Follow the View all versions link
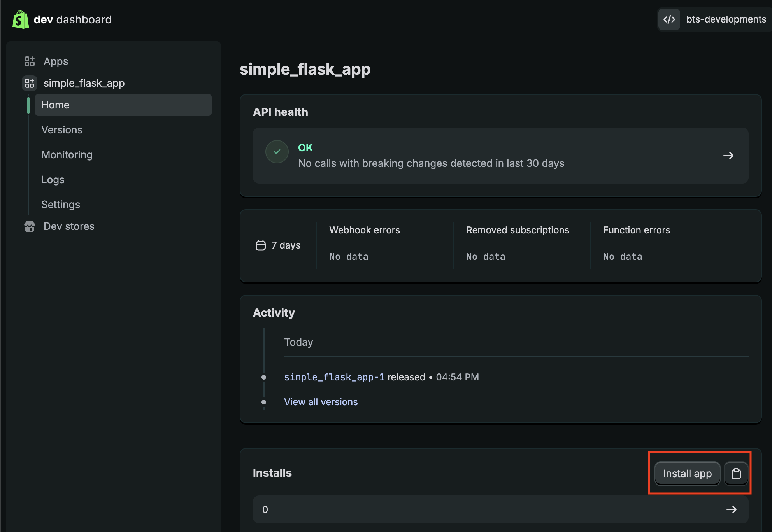772x532 pixels. pos(321,402)
